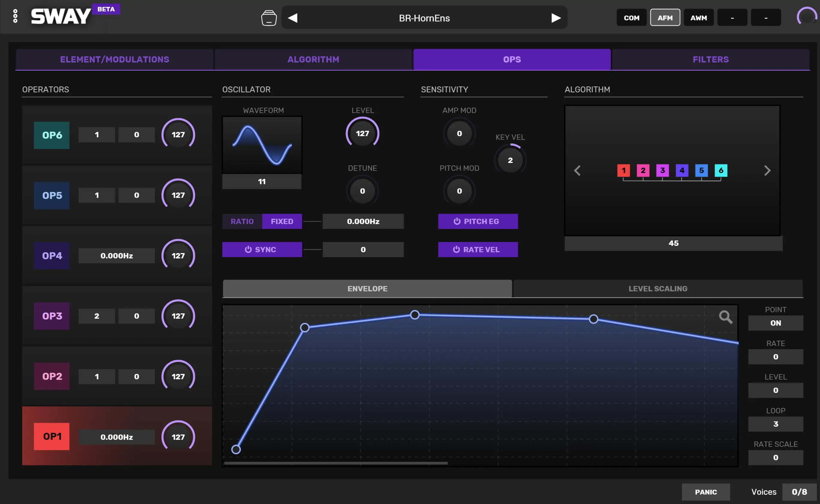
Task: Click algorithm operator box 6
Action: pyautogui.click(x=721, y=170)
